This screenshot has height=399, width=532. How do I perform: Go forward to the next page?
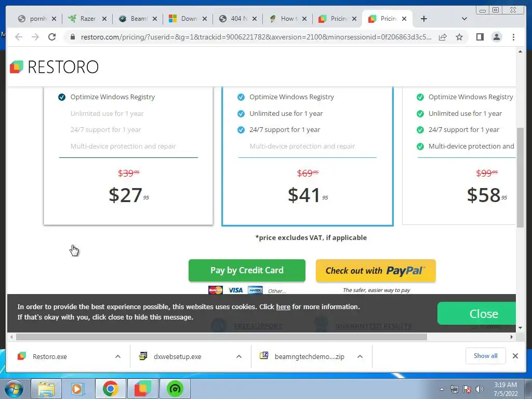[x=35, y=37]
